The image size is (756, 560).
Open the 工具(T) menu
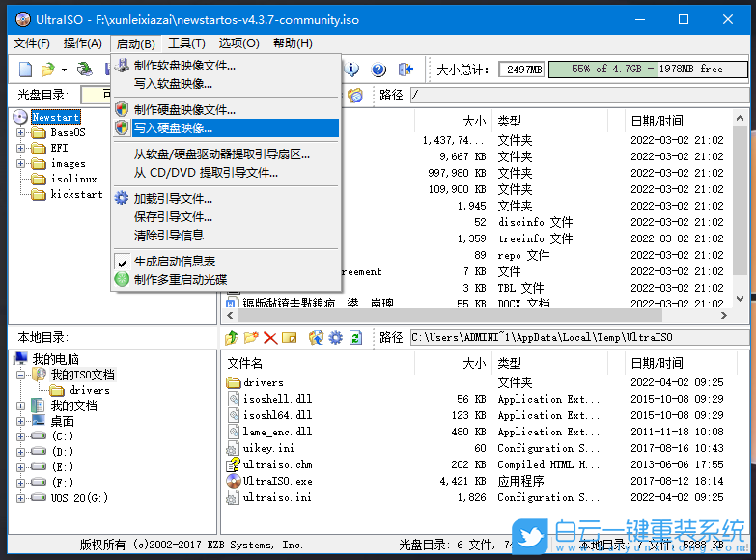pyautogui.click(x=185, y=43)
